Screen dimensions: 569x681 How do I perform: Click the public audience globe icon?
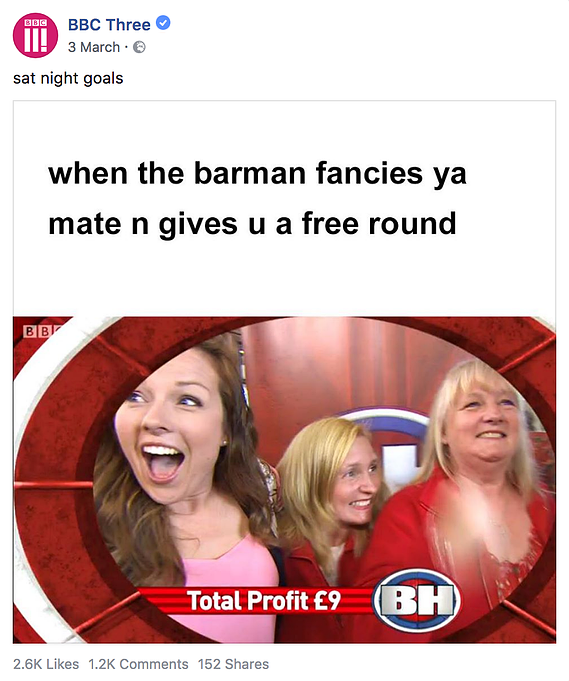139,47
